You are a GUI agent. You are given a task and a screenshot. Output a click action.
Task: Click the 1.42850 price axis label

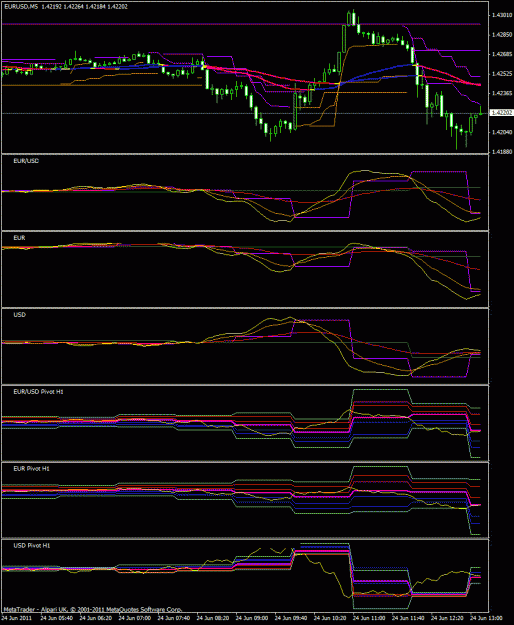pyautogui.click(x=502, y=35)
